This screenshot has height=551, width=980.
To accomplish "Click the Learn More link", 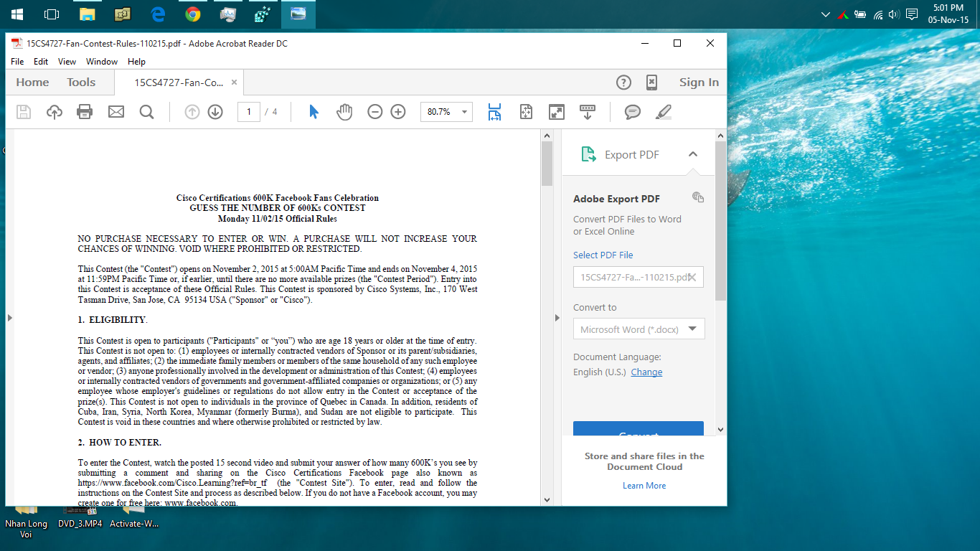I will 644,485.
